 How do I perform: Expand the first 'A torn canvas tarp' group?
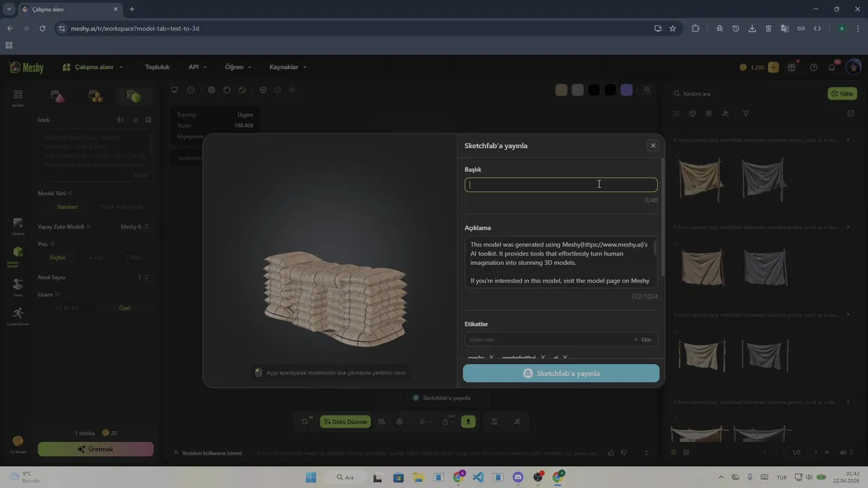point(848,140)
